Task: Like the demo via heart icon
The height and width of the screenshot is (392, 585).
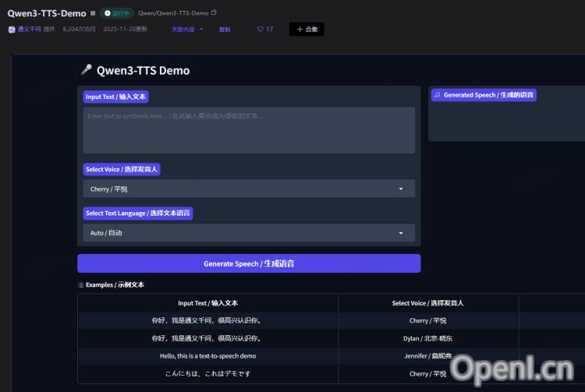Action: tap(261, 29)
